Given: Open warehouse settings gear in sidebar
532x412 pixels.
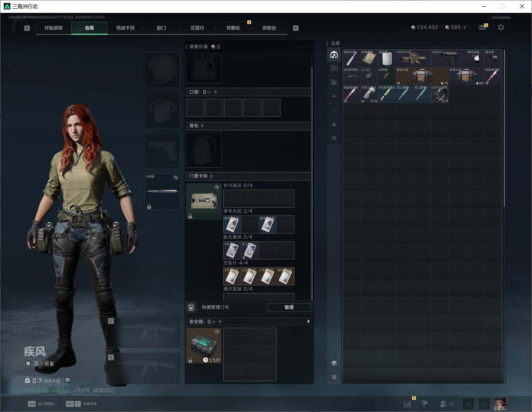Looking at the screenshot, I should point(334,138).
